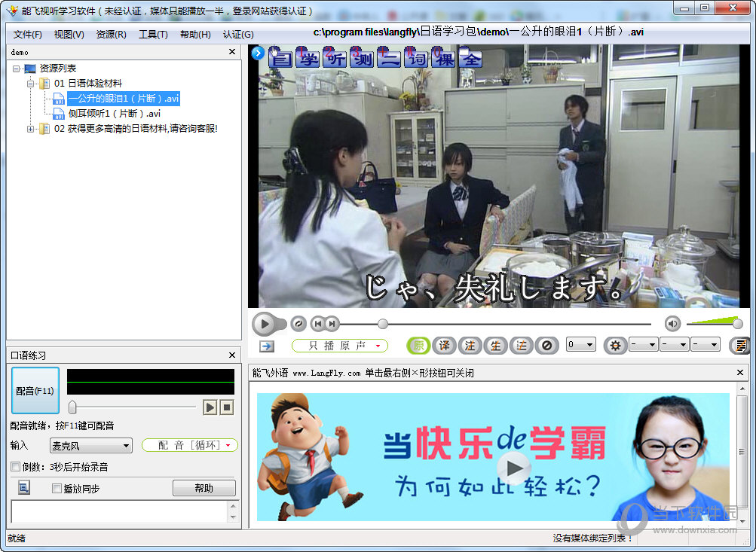Open the second '-' dropdown after gear
The width and height of the screenshot is (756, 552).
(x=674, y=345)
